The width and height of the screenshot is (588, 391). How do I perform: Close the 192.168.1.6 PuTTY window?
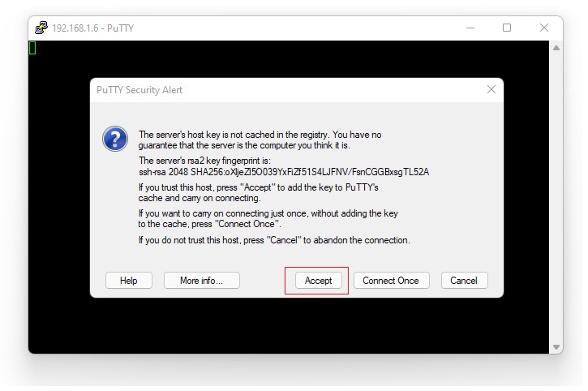[x=543, y=28]
